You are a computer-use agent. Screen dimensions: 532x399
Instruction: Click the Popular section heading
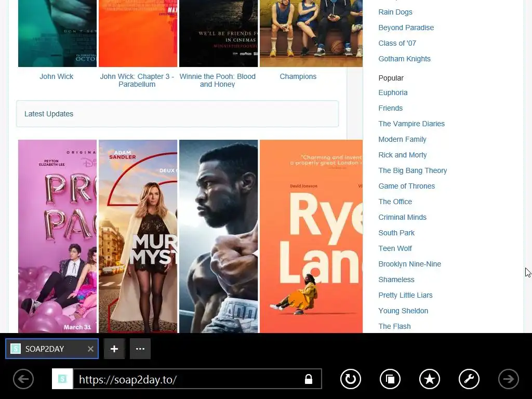click(x=391, y=78)
